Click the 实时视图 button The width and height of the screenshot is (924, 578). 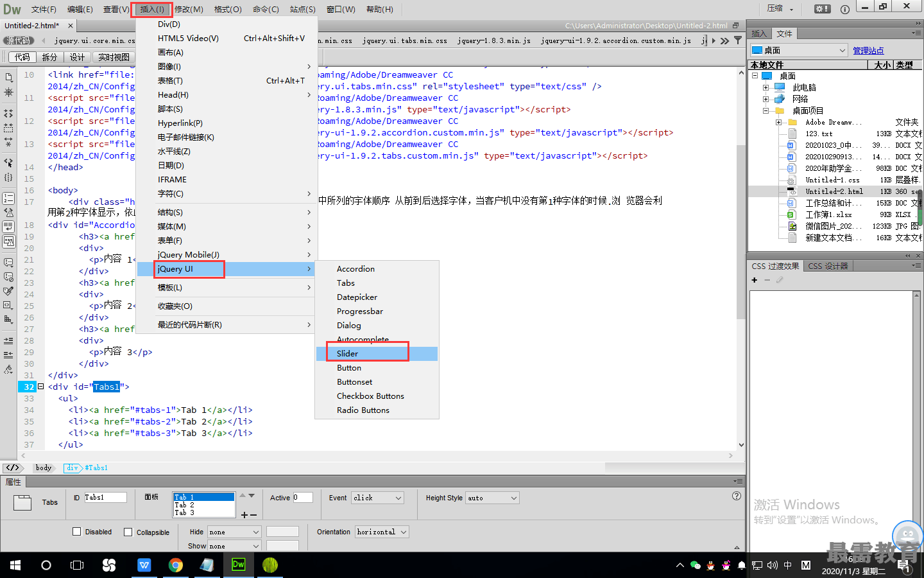pyautogui.click(x=114, y=57)
